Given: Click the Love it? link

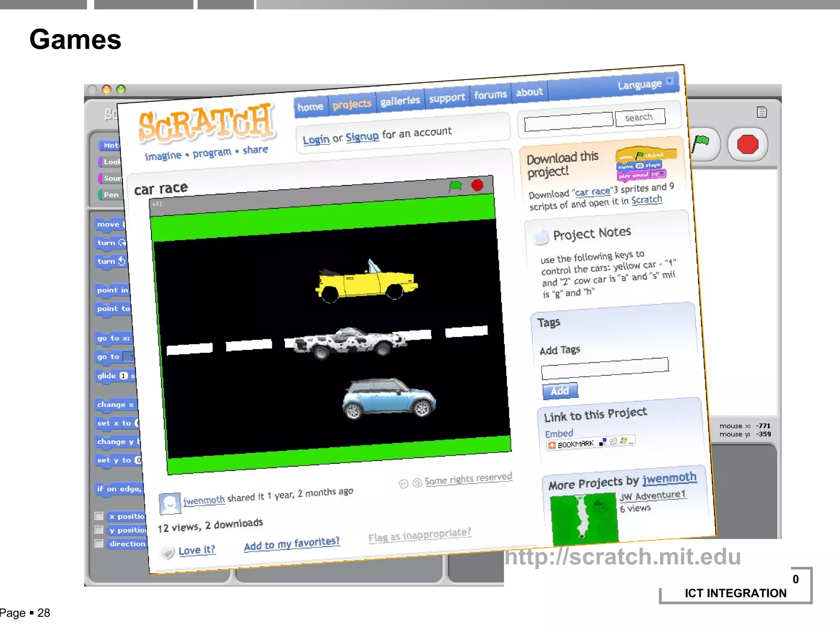Looking at the screenshot, I should click(197, 550).
